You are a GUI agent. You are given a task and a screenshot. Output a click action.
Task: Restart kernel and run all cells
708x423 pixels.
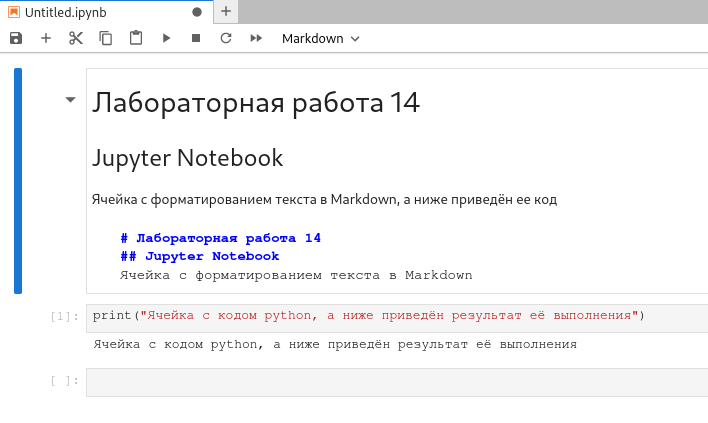(x=256, y=38)
